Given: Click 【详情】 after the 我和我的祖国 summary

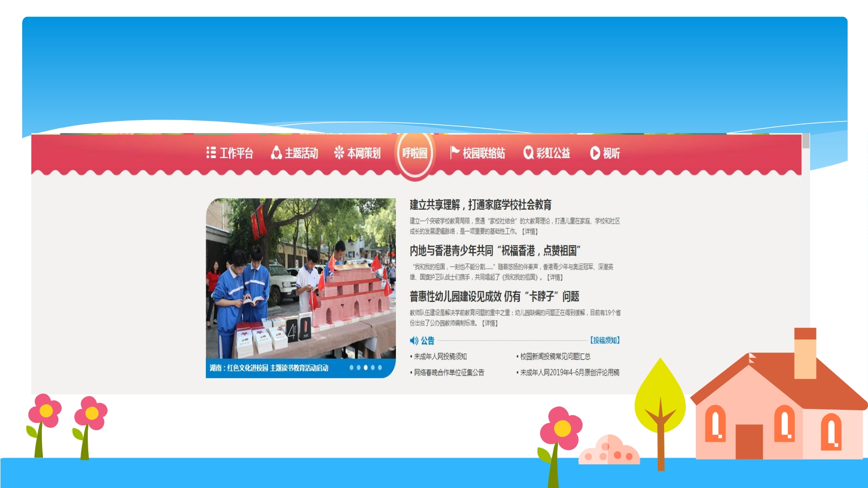Looking at the screenshot, I should tap(555, 277).
